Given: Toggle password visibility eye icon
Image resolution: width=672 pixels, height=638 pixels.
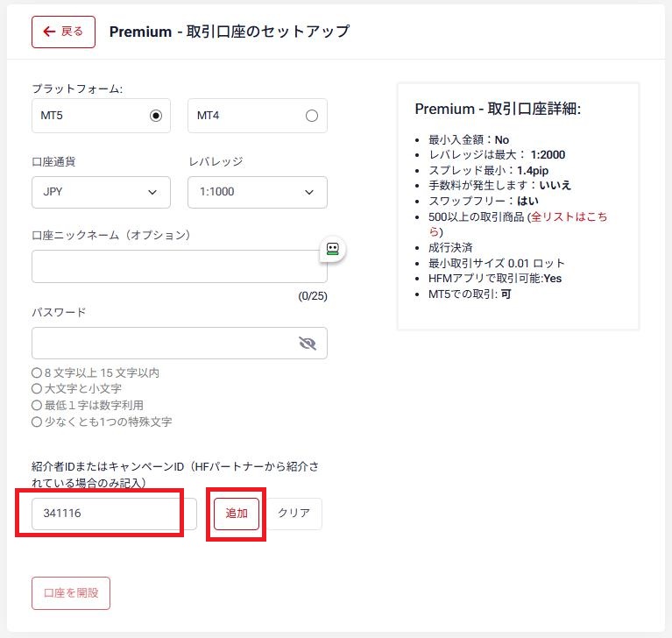Looking at the screenshot, I should (308, 344).
